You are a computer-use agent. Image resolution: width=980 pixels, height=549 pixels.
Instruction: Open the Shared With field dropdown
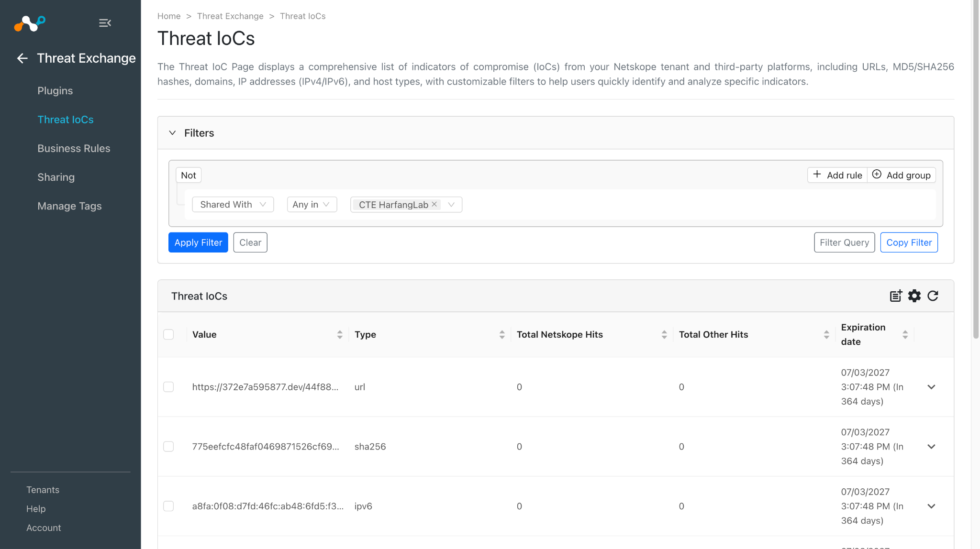pos(233,205)
